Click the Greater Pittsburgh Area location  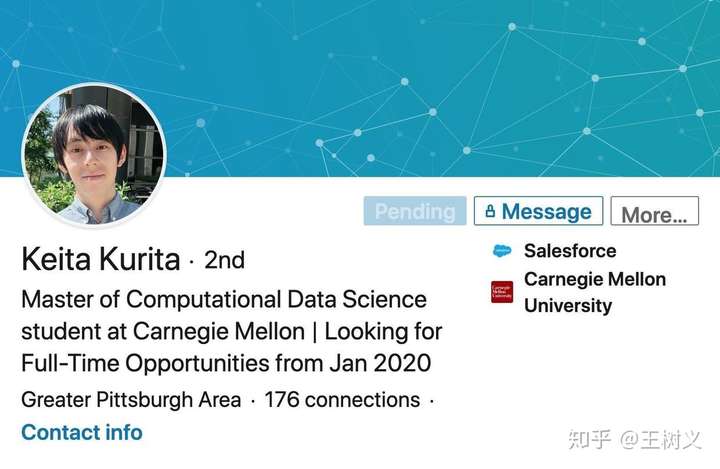tap(131, 400)
